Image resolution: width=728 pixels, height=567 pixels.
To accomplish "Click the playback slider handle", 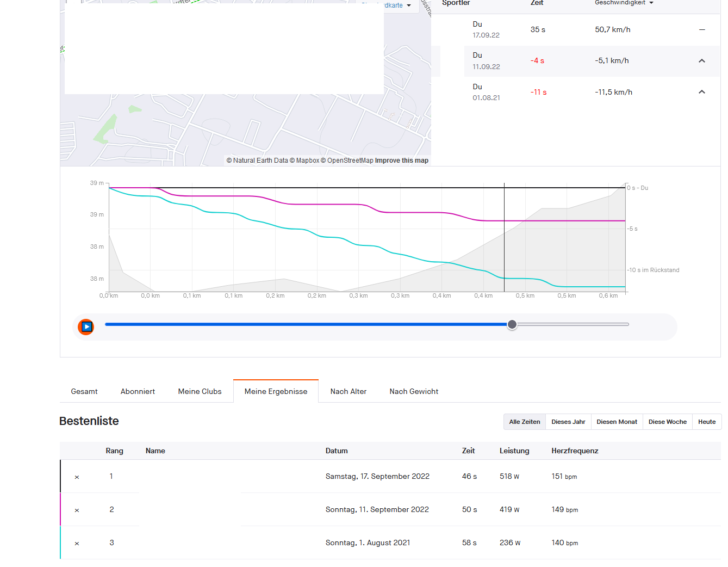I will 512,325.
